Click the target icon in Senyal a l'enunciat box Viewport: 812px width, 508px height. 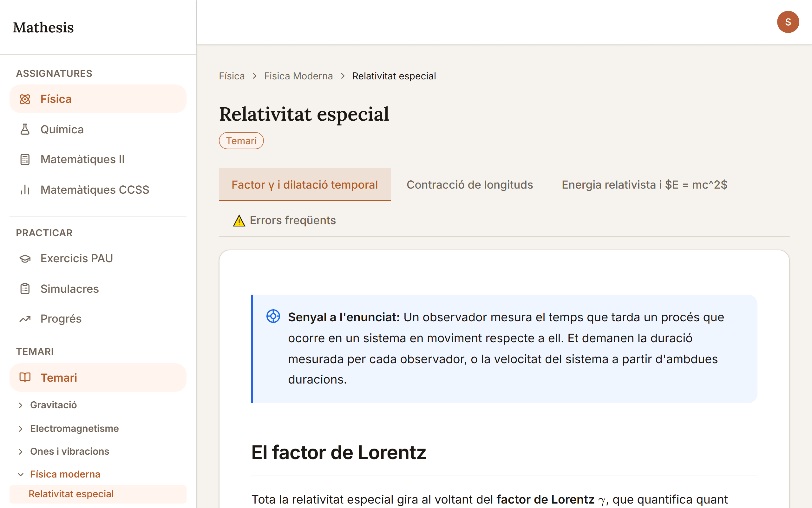click(x=273, y=316)
